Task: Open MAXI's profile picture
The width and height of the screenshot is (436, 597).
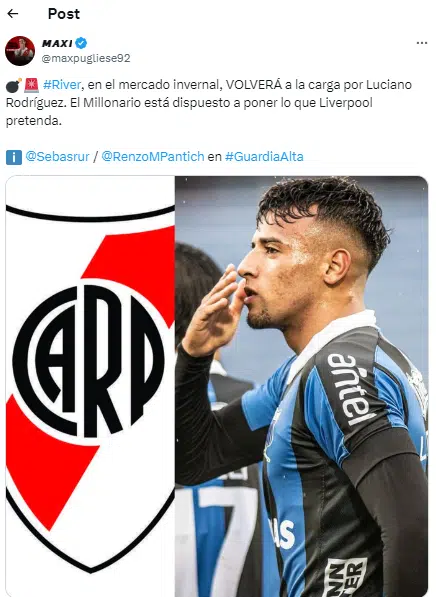Action: (x=20, y=51)
